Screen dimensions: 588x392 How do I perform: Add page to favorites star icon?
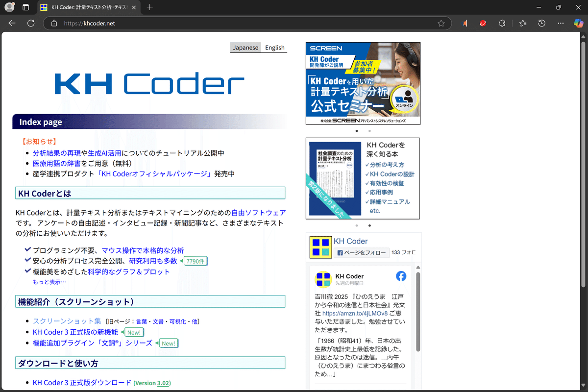click(441, 23)
